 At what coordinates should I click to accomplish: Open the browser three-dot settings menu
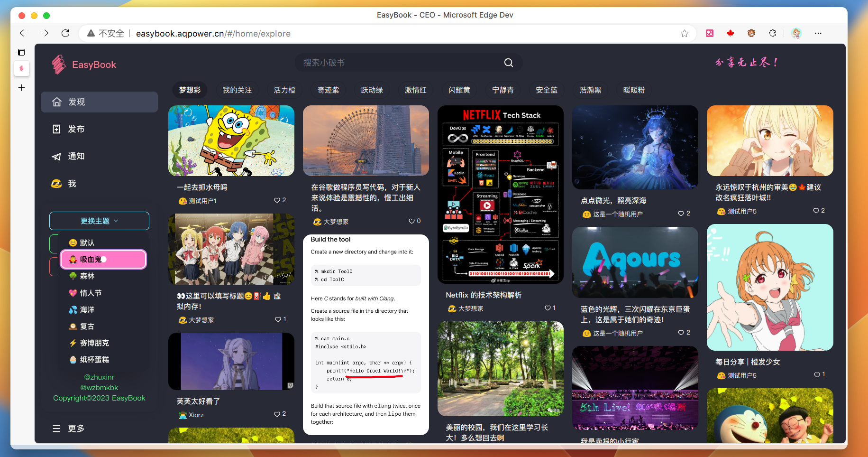[818, 33]
